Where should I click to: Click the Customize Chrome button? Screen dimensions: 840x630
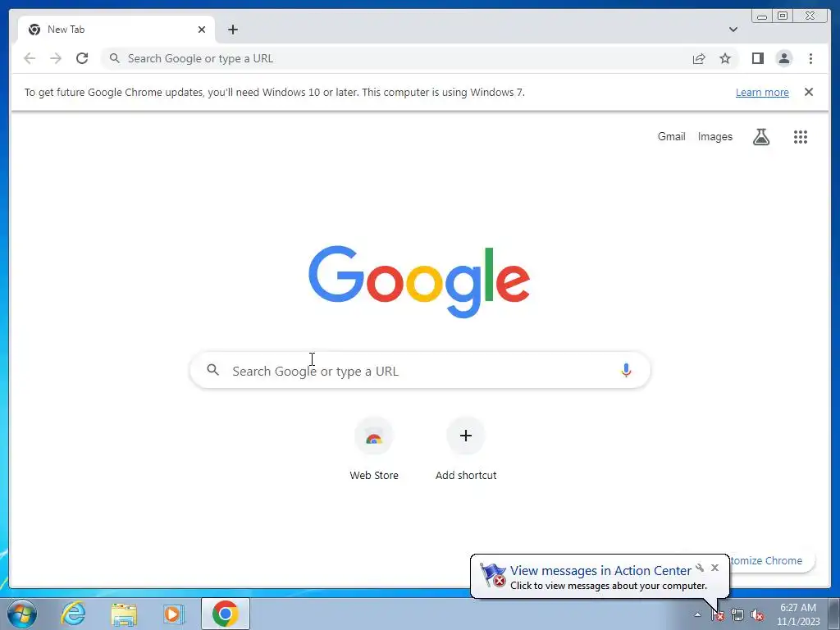(773, 560)
